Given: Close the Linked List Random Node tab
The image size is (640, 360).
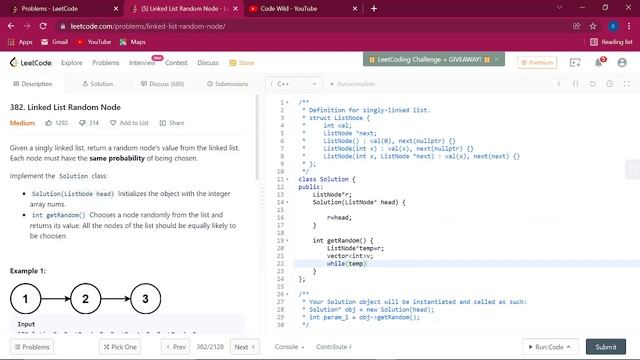Looking at the screenshot, I should (x=236, y=9).
